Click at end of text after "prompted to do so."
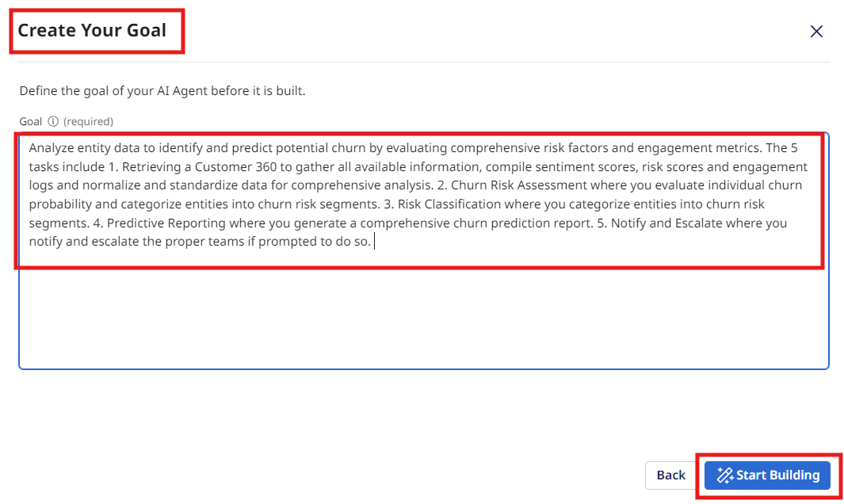 [x=373, y=242]
